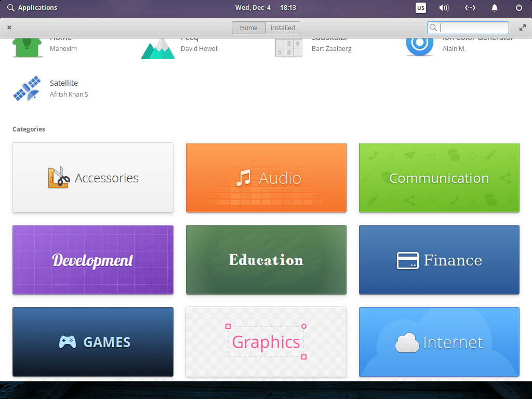Open the Accessories category
Screen dimensions: 532x399
[93, 178]
